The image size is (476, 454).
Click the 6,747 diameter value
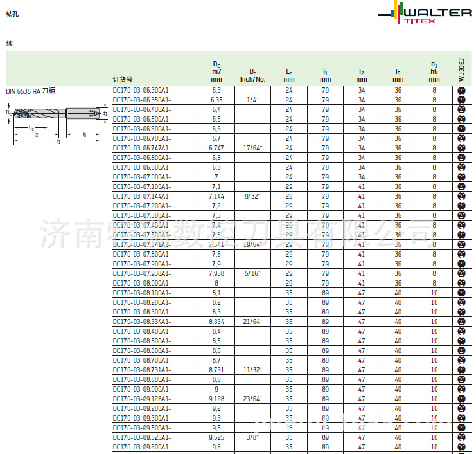point(216,148)
